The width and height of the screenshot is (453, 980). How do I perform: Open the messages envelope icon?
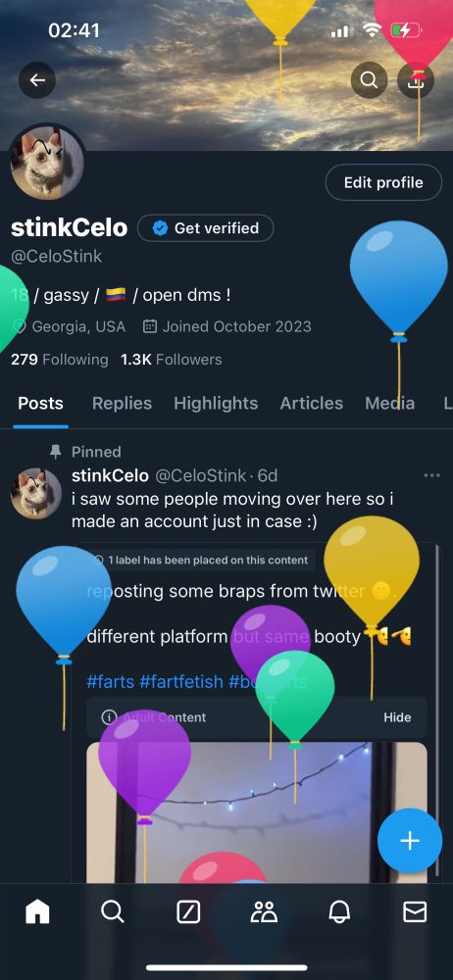(x=414, y=912)
